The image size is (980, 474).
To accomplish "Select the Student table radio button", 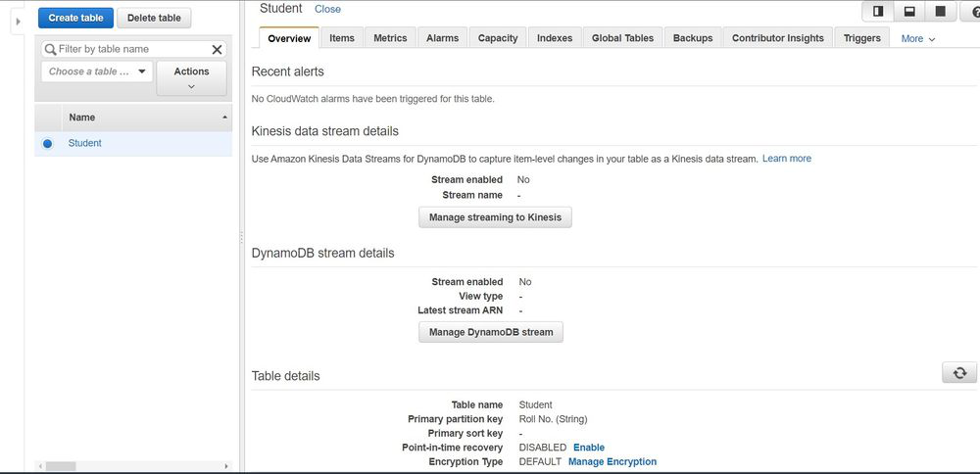I will coord(47,144).
